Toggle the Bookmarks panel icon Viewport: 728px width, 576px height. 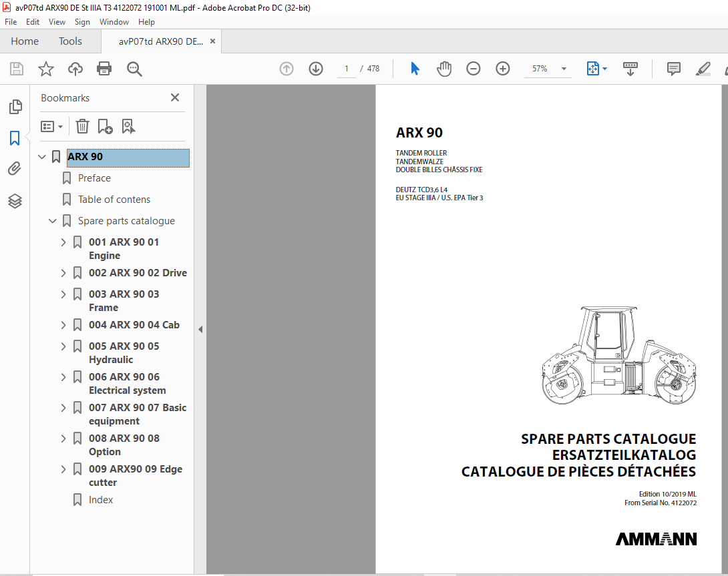tap(15, 138)
